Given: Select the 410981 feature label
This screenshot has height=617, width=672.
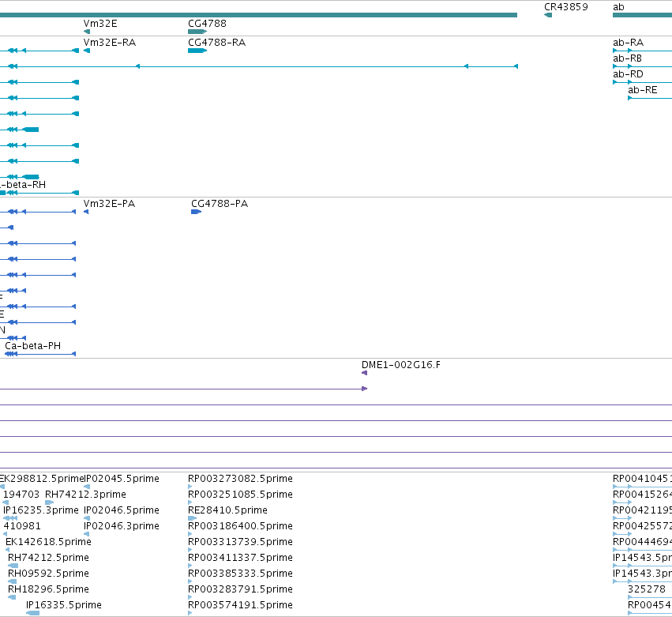Looking at the screenshot, I should point(22,526).
